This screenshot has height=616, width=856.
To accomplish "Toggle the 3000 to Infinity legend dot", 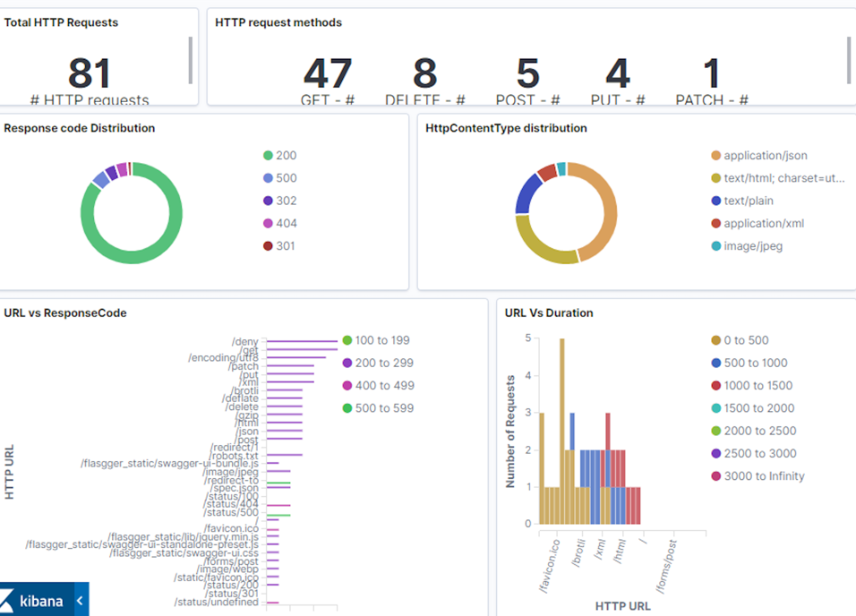I will [x=716, y=476].
